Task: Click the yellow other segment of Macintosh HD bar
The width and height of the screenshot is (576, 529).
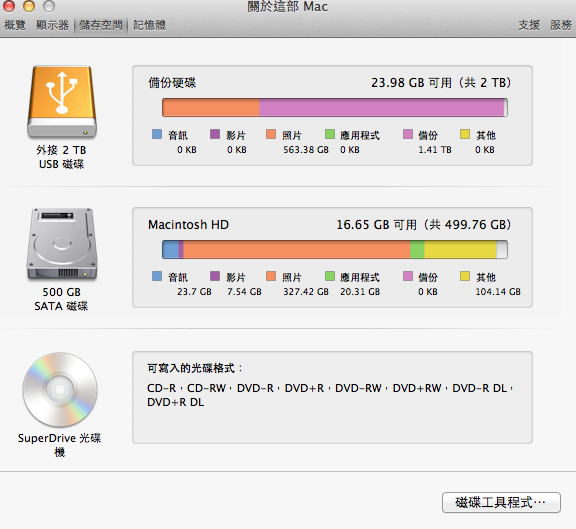Action: (460, 250)
